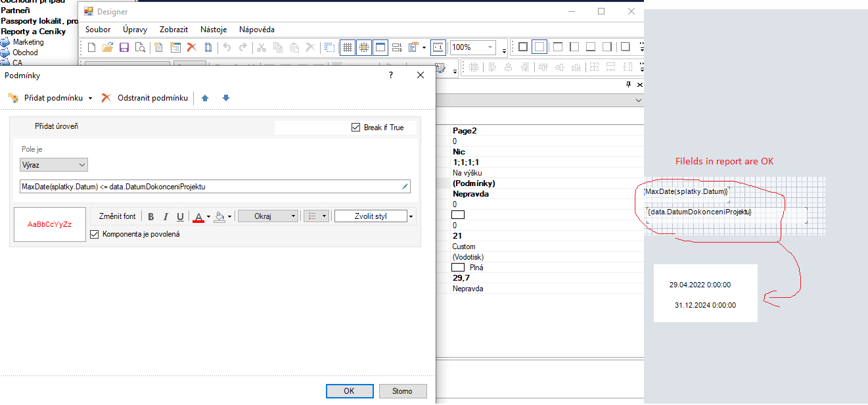The height and width of the screenshot is (405, 868).
Task: Click Přidat podmínku button
Action: tap(45, 97)
